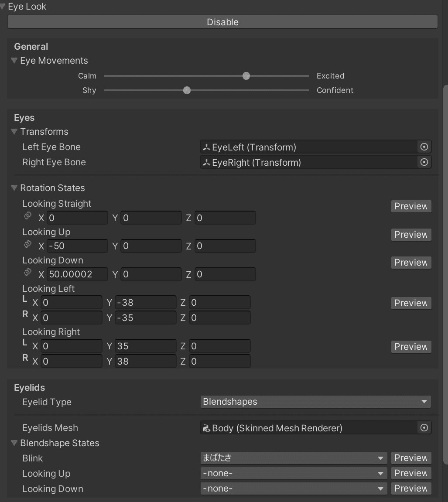This screenshot has width=448, height=502.
Task: Click the Shy–Confident slider handle
Action: tap(187, 90)
